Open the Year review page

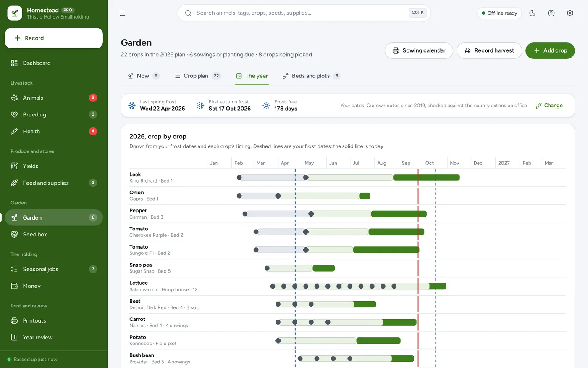(54, 337)
